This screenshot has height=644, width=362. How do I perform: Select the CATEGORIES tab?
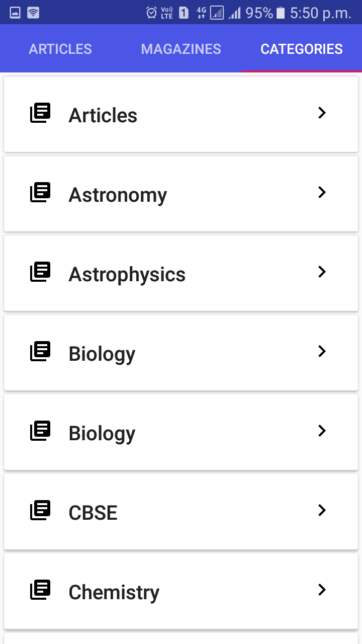click(302, 49)
